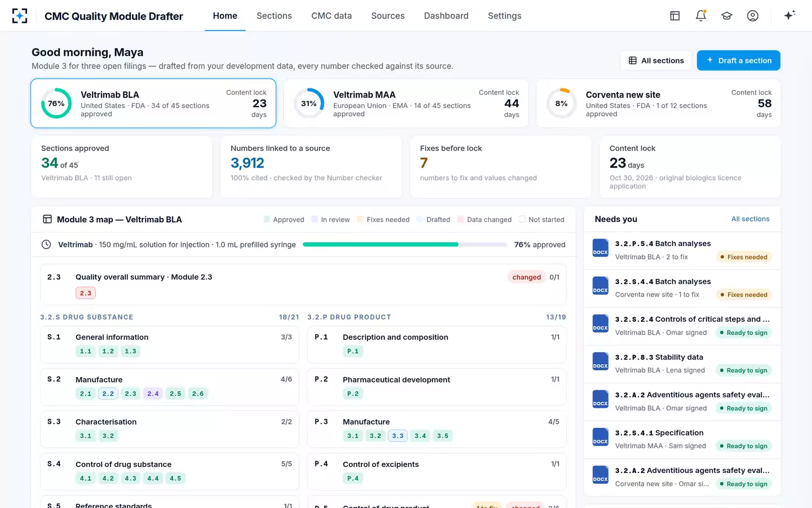Click the changed badge on Quality overall summary
The height and width of the screenshot is (508, 812).
click(527, 277)
